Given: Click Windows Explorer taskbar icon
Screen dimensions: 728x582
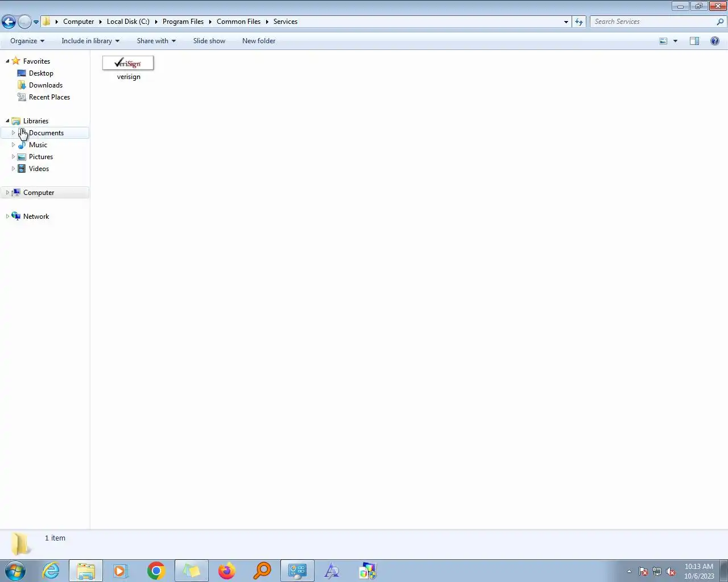Looking at the screenshot, I should 86,571.
